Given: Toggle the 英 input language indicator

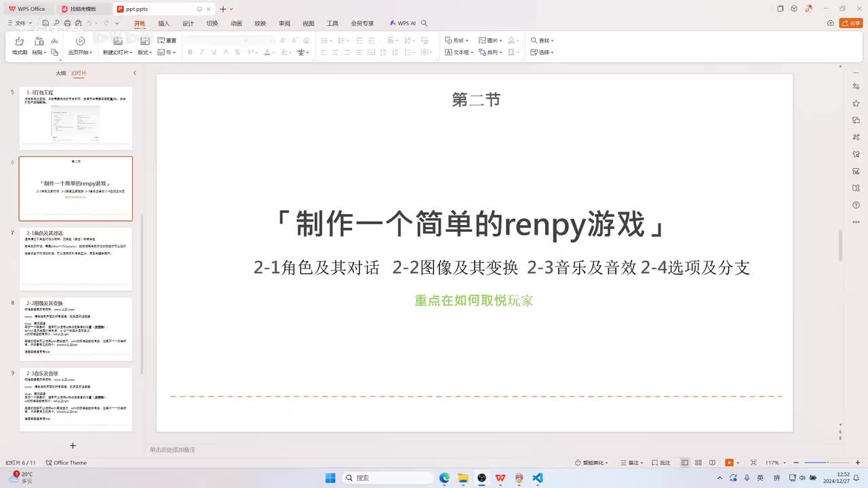Looking at the screenshot, I should point(760,478).
